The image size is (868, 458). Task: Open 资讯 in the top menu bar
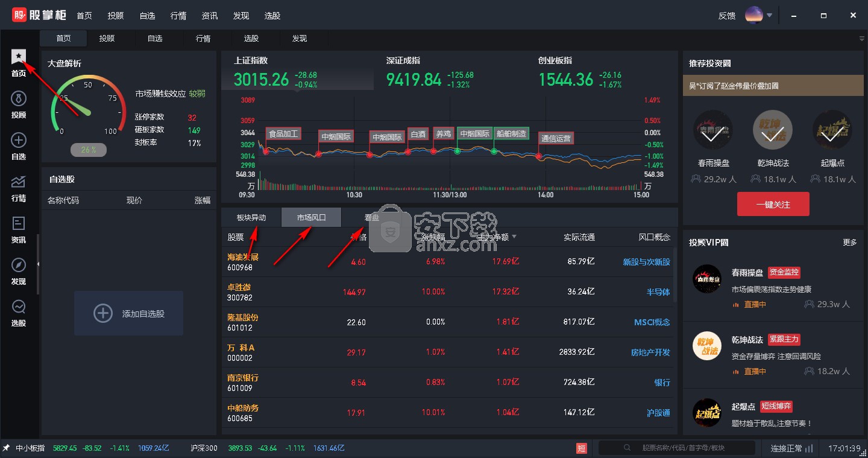coord(210,16)
